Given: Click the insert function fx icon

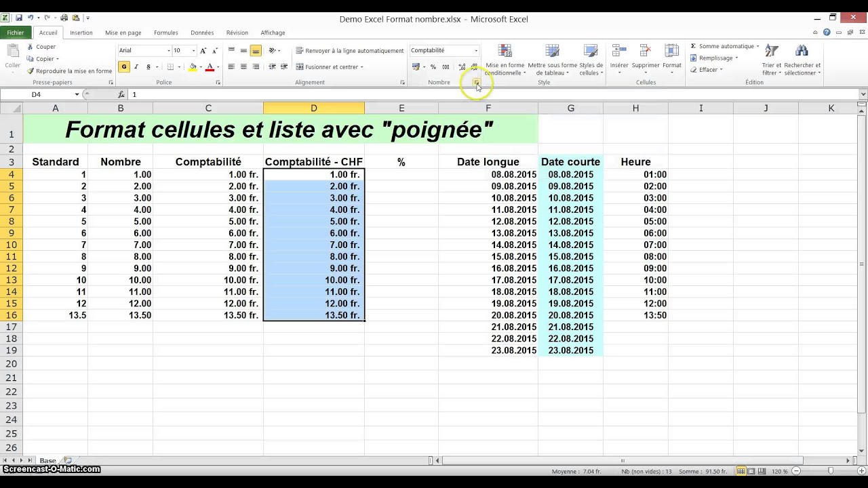Looking at the screenshot, I should point(121,94).
